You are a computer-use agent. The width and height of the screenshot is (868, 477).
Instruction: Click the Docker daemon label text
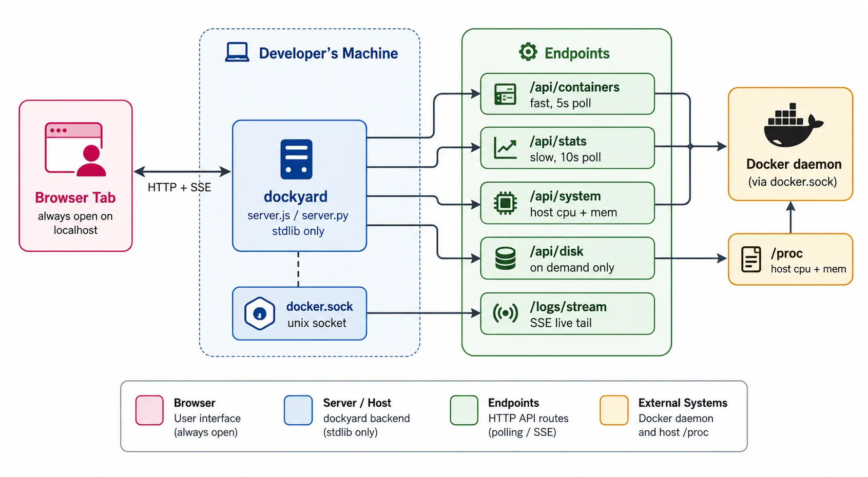tap(794, 164)
